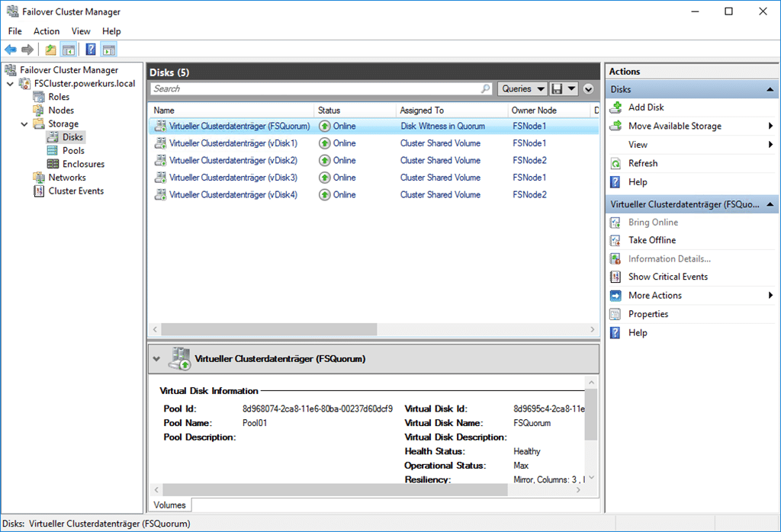Click the search magnifier icon in Disks
This screenshot has width=781, height=532.
(485, 88)
